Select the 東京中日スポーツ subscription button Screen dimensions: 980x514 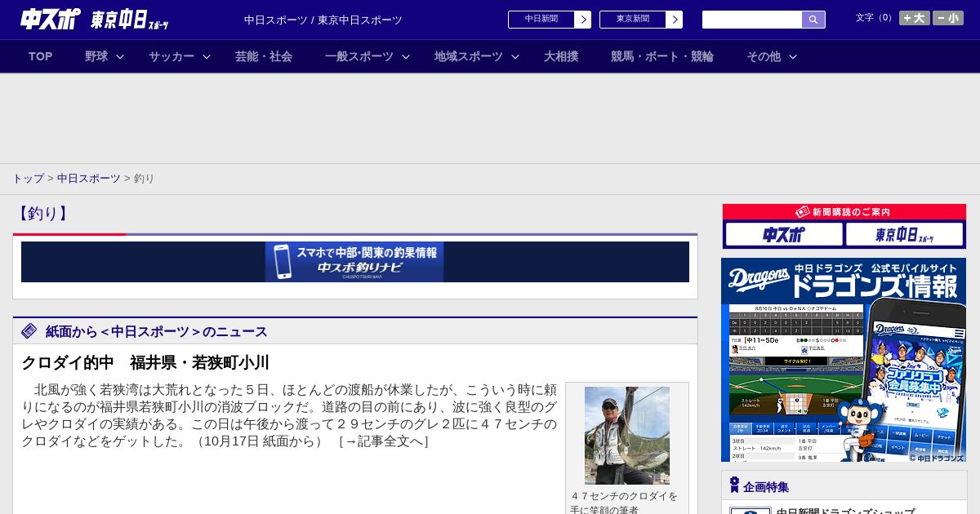(x=905, y=234)
